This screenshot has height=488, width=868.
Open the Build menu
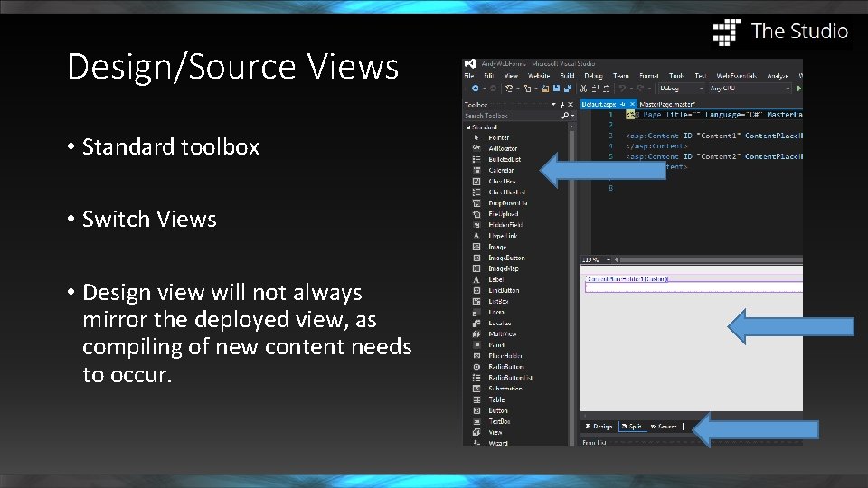point(567,76)
